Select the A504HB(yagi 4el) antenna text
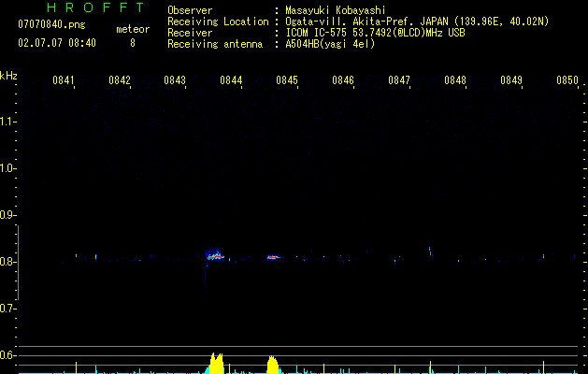Viewport: 588px width, 374px height. [330, 44]
